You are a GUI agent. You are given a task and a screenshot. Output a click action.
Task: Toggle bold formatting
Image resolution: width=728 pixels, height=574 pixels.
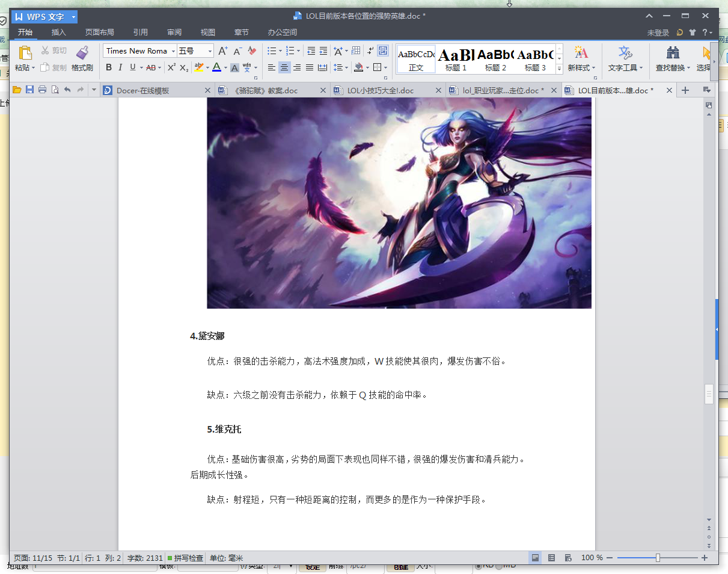pyautogui.click(x=109, y=67)
